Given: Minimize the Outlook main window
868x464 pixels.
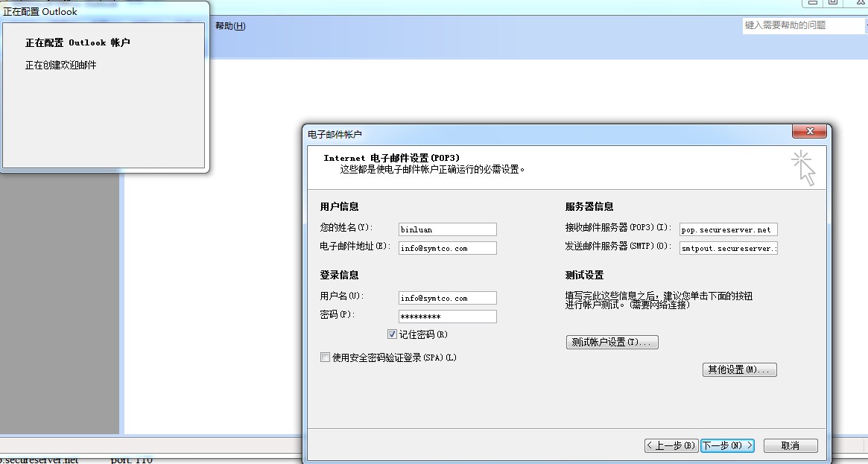Looking at the screenshot, I should (x=812, y=3).
